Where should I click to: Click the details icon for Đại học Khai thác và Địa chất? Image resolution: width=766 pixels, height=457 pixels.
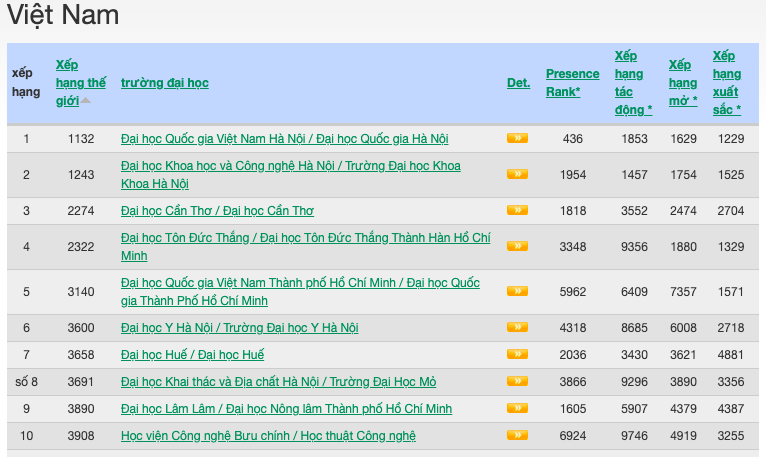pos(517,381)
